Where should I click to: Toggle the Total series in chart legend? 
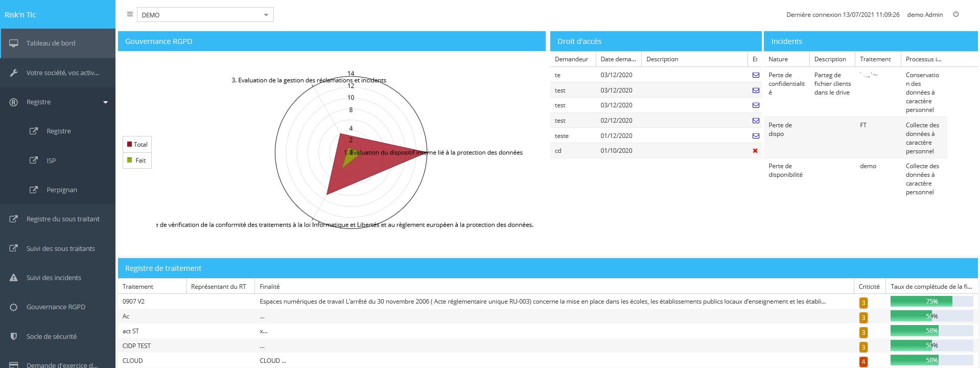click(x=137, y=145)
